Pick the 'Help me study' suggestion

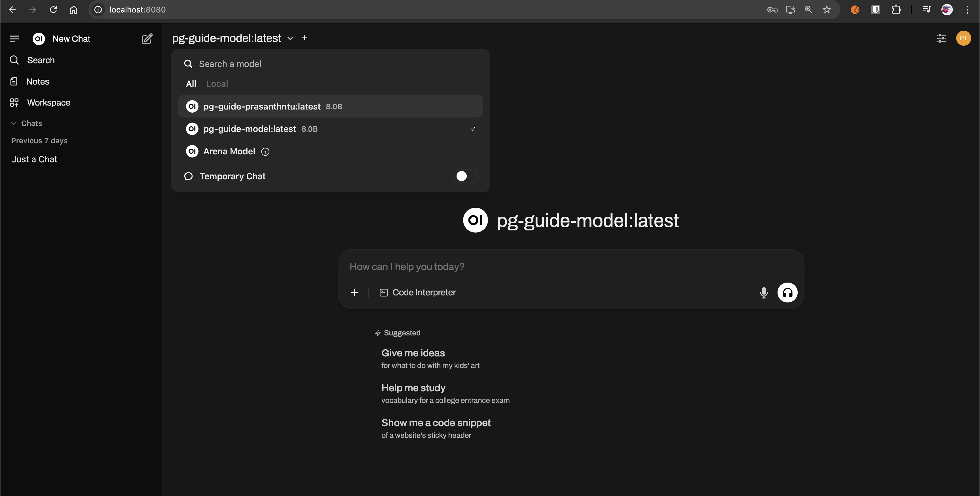[x=413, y=388]
